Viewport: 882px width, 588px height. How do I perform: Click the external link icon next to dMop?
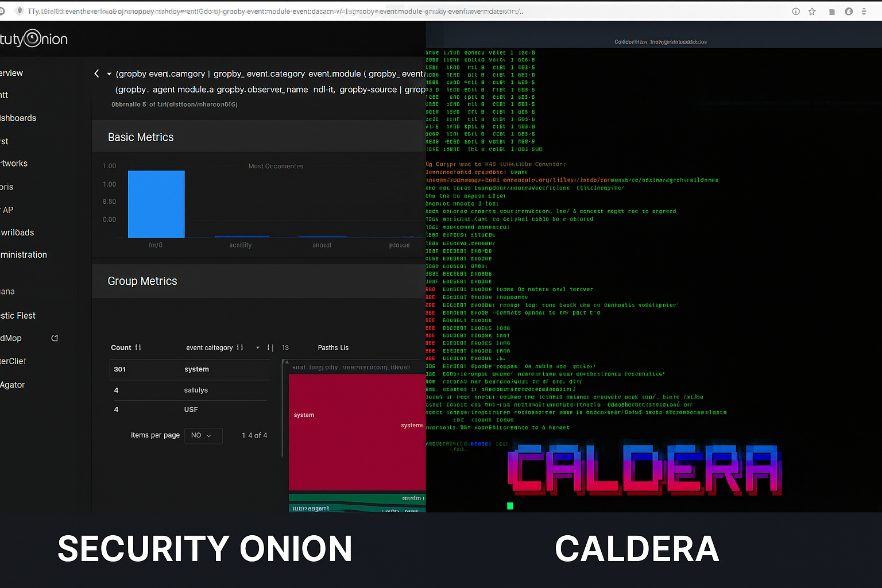pos(54,338)
